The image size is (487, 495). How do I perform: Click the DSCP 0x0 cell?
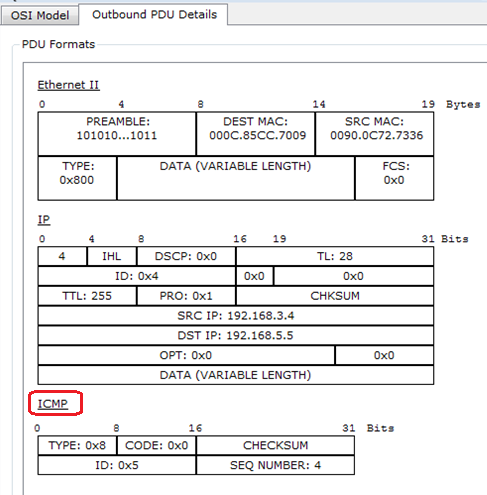point(186,256)
